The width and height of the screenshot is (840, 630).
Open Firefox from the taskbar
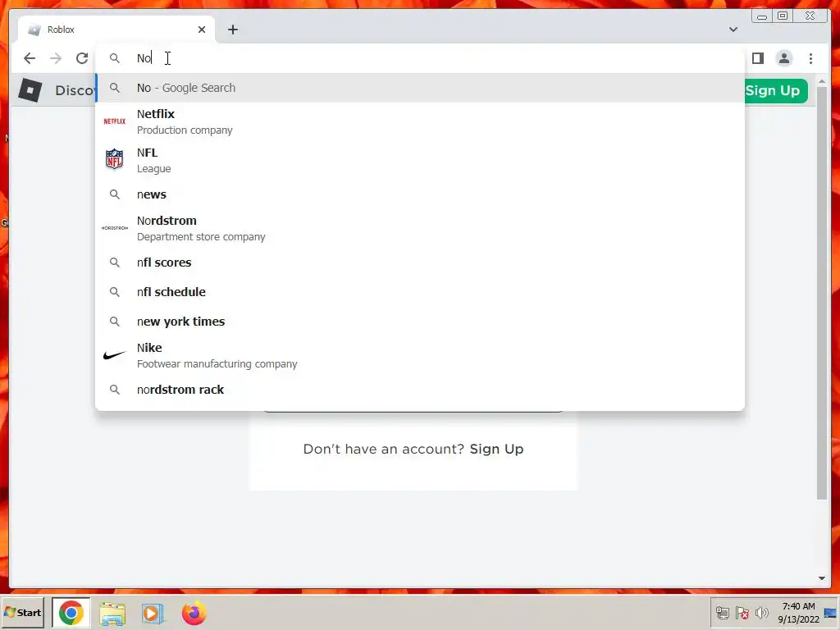pyautogui.click(x=194, y=614)
